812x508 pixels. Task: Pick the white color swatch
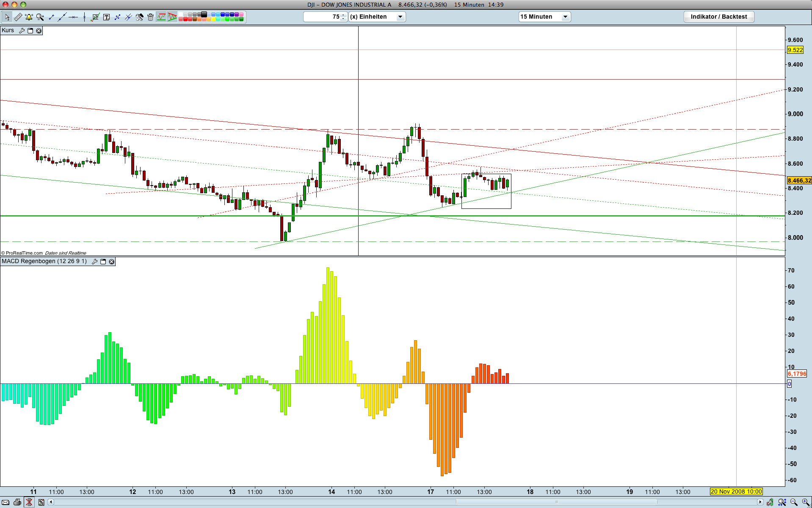pos(181,14)
